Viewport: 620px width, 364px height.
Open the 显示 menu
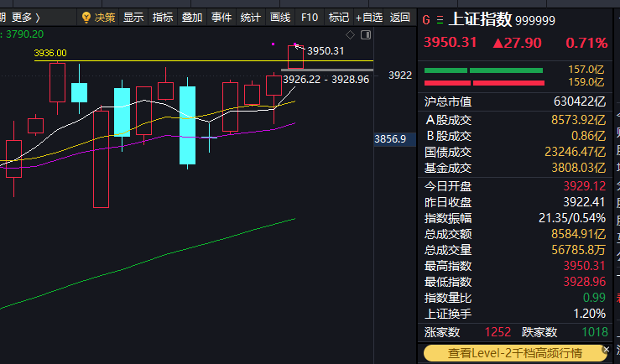(133, 18)
